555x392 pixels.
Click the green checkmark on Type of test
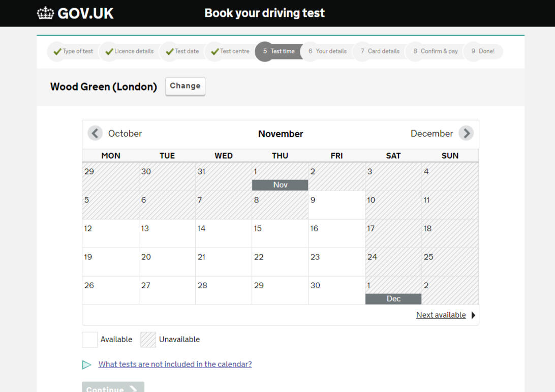point(57,51)
